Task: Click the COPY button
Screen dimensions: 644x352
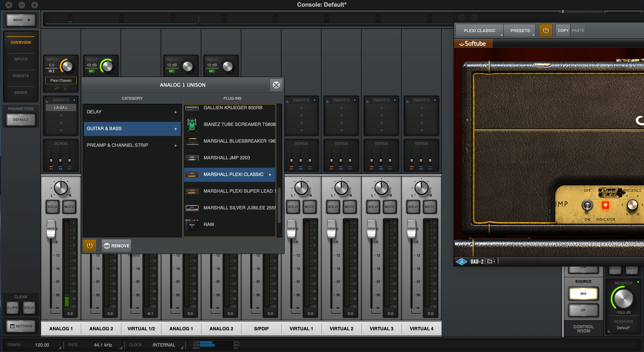Action: (x=563, y=30)
